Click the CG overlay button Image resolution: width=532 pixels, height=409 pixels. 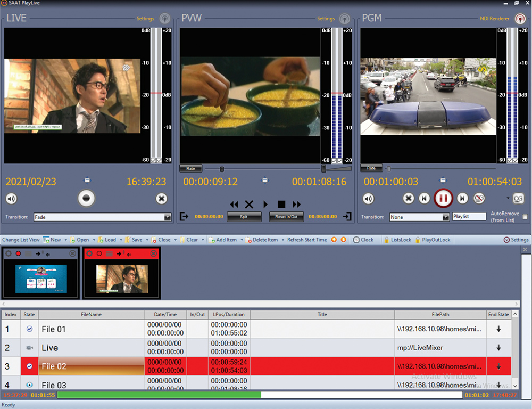point(518,199)
